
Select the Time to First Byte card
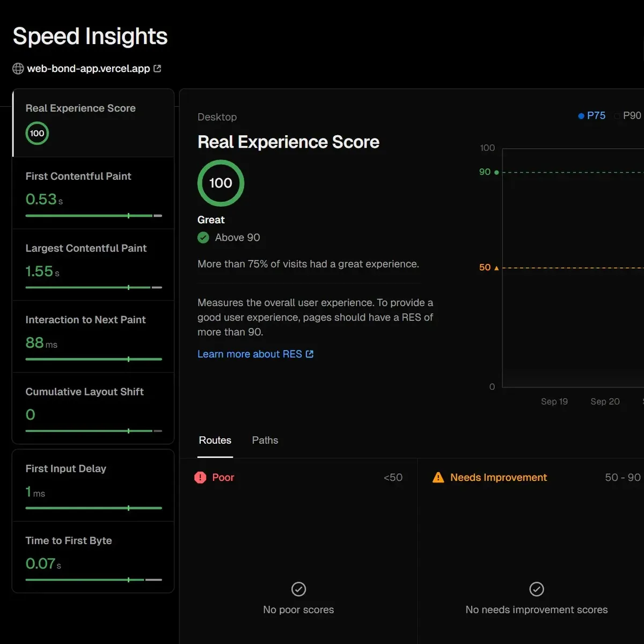(x=93, y=557)
